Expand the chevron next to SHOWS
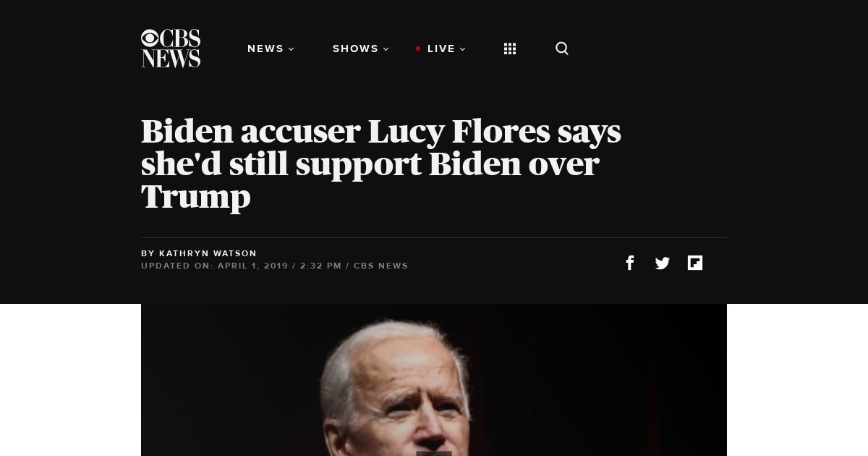This screenshot has height=456, width=868. 386,49
